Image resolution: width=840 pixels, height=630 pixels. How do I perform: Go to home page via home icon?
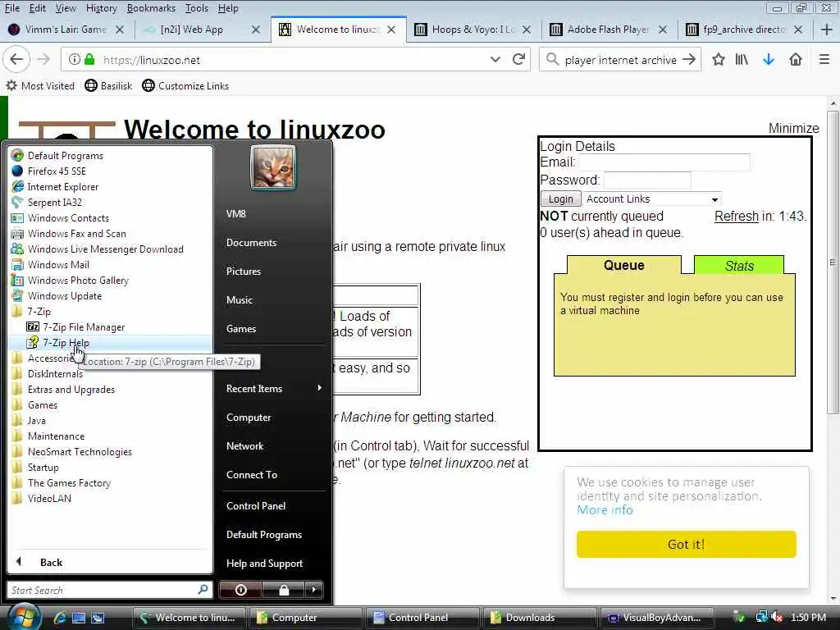click(796, 59)
